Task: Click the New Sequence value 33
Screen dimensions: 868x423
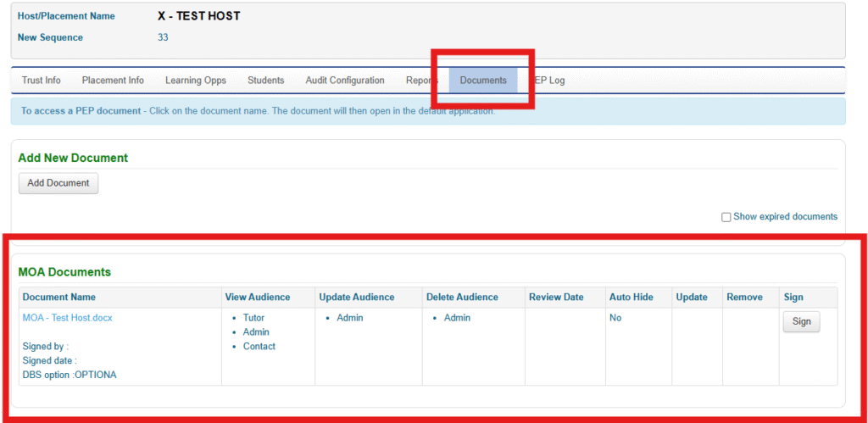Action: [x=164, y=37]
